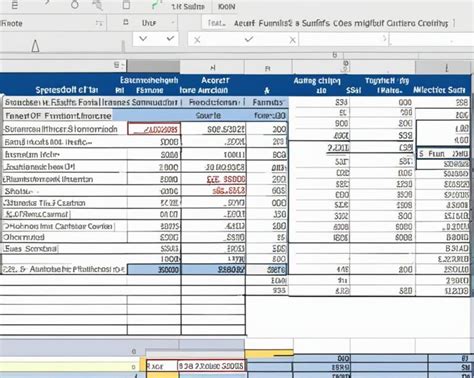Click the X cancel mark before the checkmark

click(x=197, y=40)
